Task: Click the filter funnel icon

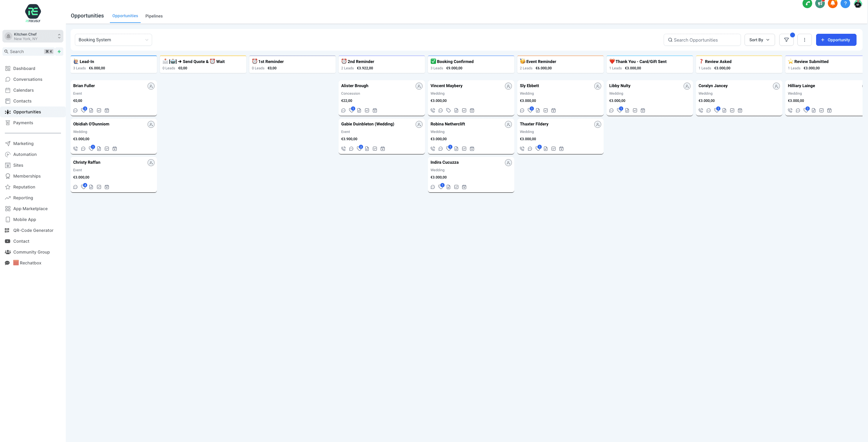Action: [786, 40]
